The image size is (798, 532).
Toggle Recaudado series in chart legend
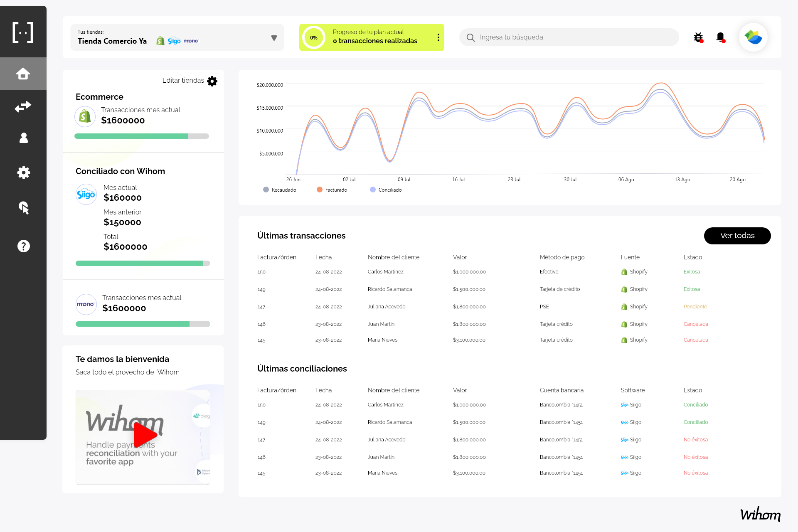tap(280, 190)
